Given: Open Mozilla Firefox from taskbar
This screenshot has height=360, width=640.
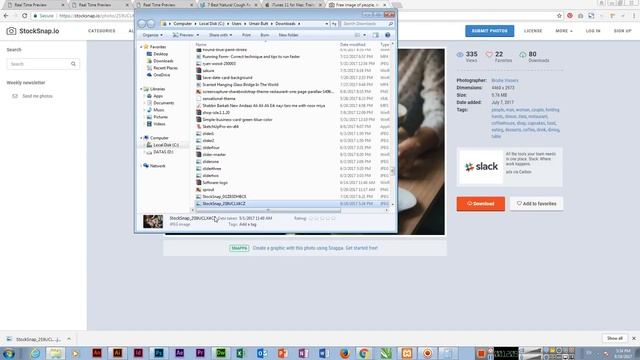Looking at the screenshot, I should 344,353.
